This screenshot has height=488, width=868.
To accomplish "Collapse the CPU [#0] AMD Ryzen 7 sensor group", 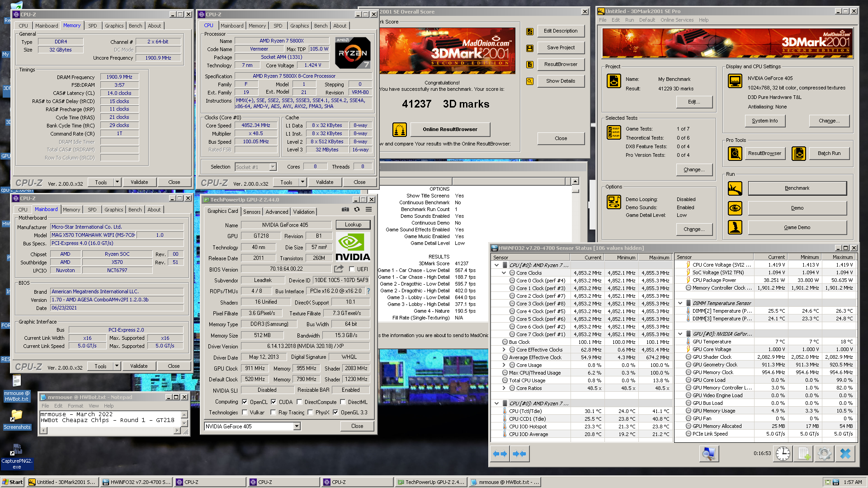I will (496, 265).
